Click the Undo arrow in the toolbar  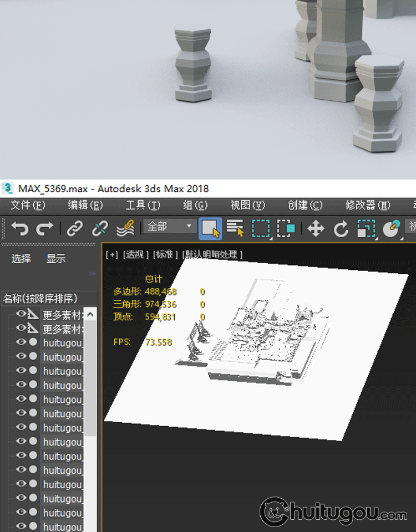[x=20, y=228]
